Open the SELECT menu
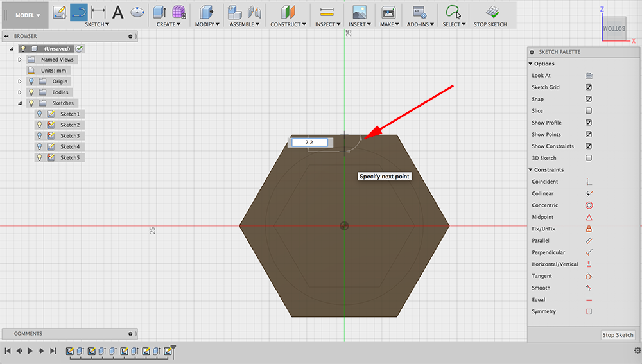Viewport: 642px width, 364px height. pos(454,24)
